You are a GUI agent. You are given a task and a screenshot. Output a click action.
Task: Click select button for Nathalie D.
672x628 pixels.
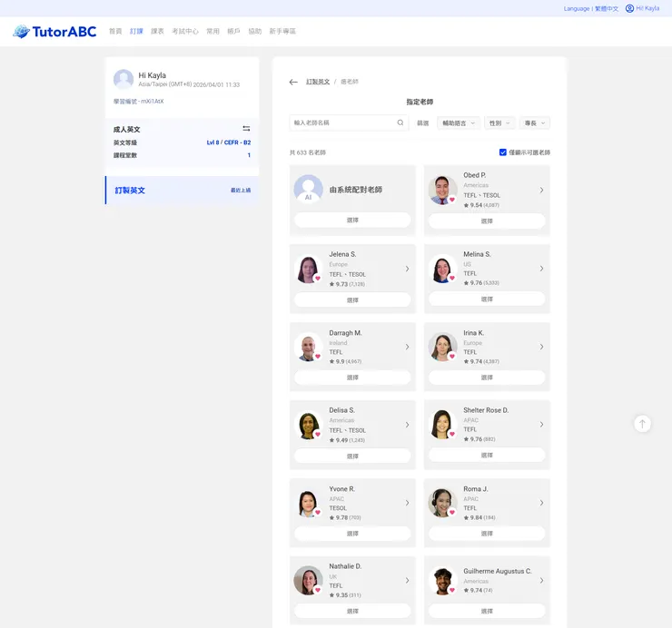coord(352,612)
